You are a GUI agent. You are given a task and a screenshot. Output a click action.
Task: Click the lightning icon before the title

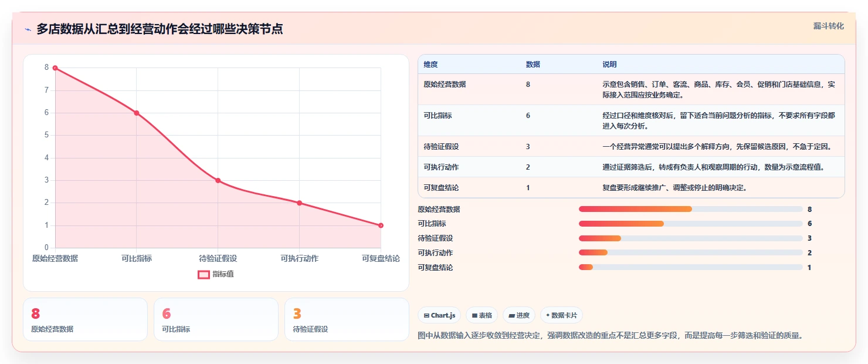point(28,29)
